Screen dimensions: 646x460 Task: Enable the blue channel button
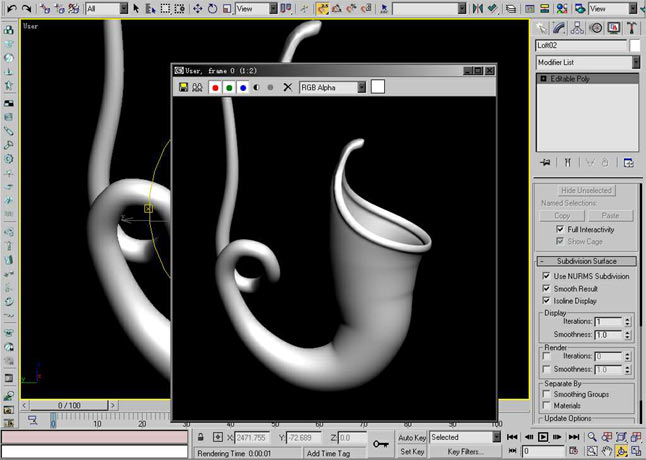click(x=243, y=87)
